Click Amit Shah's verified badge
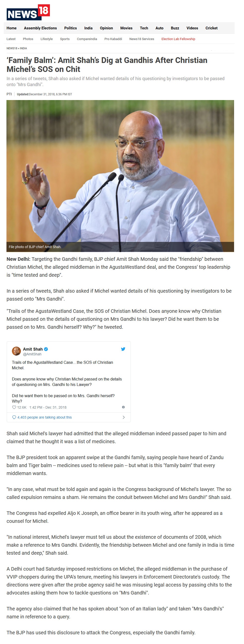The image size is (244, 644). 46,349
